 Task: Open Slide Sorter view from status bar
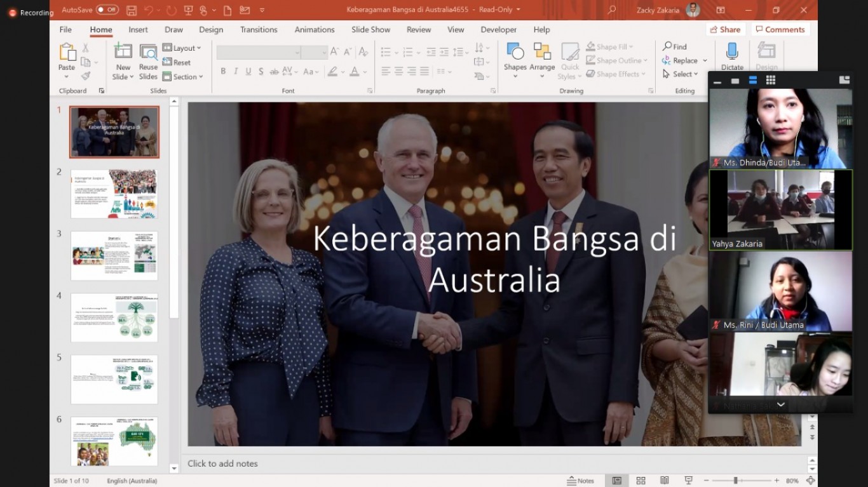[641, 481]
